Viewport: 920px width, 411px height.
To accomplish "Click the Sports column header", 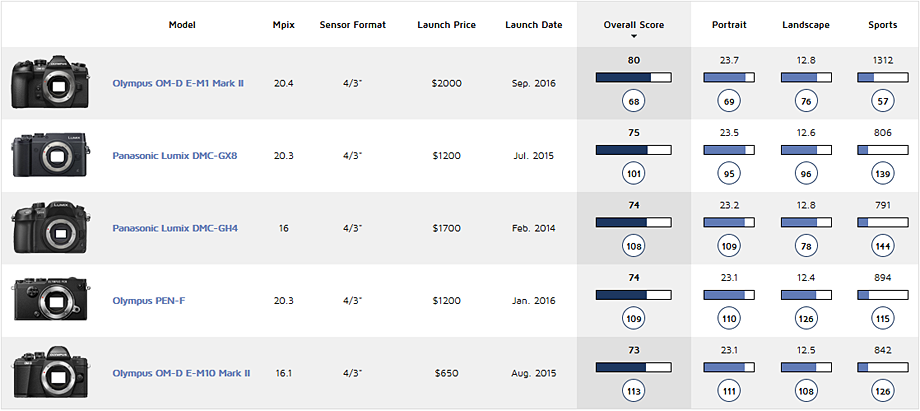I will (882, 25).
